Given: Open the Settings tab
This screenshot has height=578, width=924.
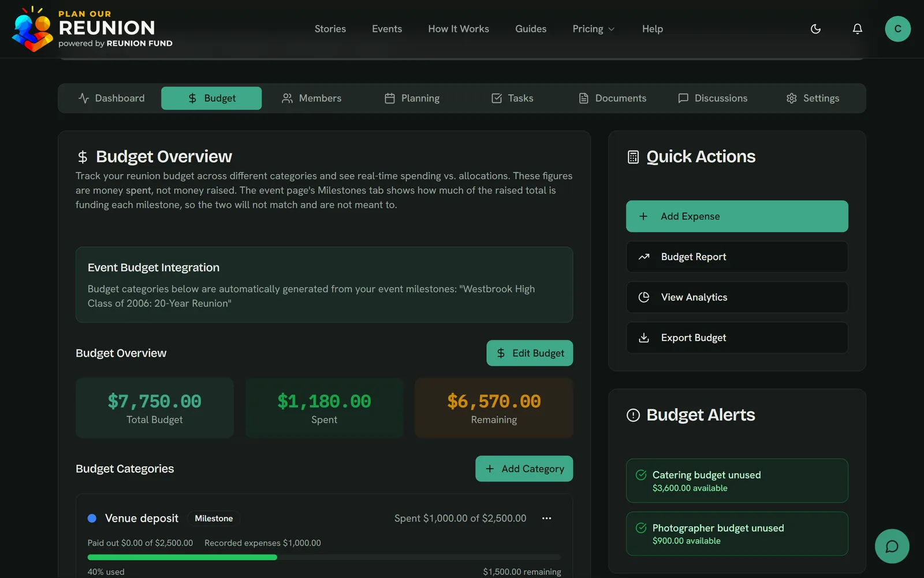Looking at the screenshot, I should pos(813,98).
